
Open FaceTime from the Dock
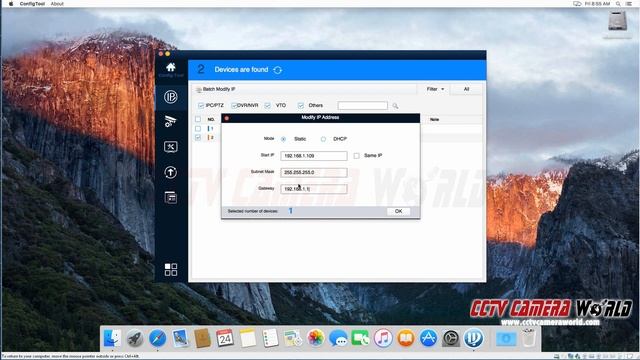point(360,338)
